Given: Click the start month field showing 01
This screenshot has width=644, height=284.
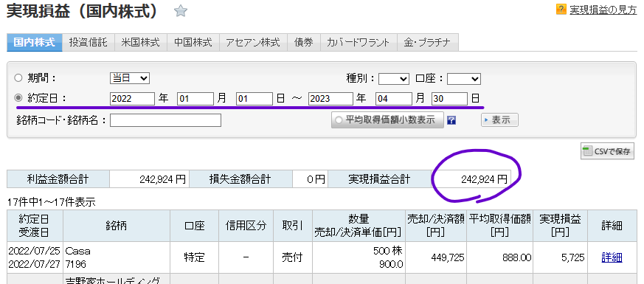Looking at the screenshot, I should tap(195, 99).
